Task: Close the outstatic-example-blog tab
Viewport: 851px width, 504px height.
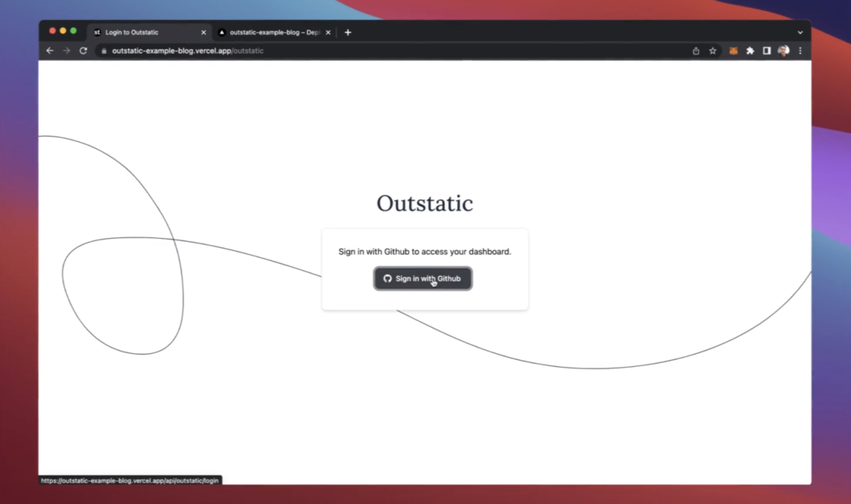Action: (328, 32)
